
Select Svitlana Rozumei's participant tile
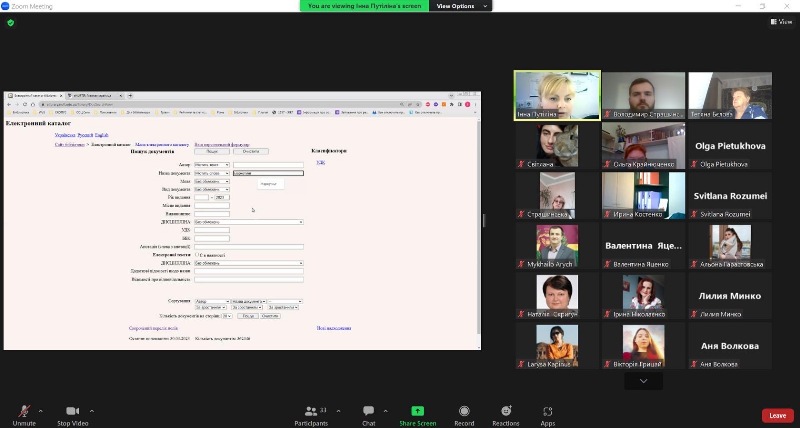[x=730, y=196]
